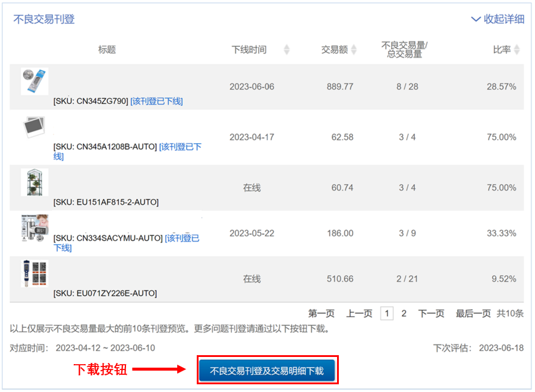Image resolution: width=535 pixels, height=392 pixels.
Task: Click transaction amount 62.58
Action: coord(342,137)
